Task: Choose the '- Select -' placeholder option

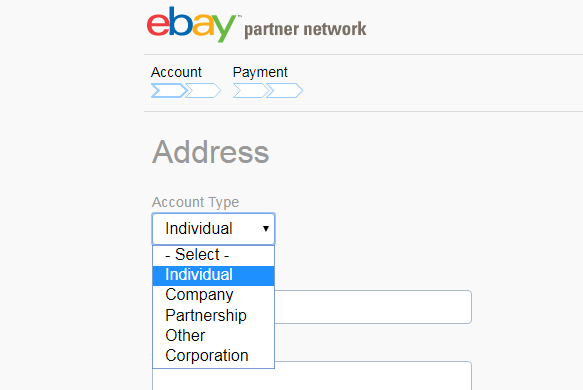Action: pyautogui.click(x=213, y=255)
